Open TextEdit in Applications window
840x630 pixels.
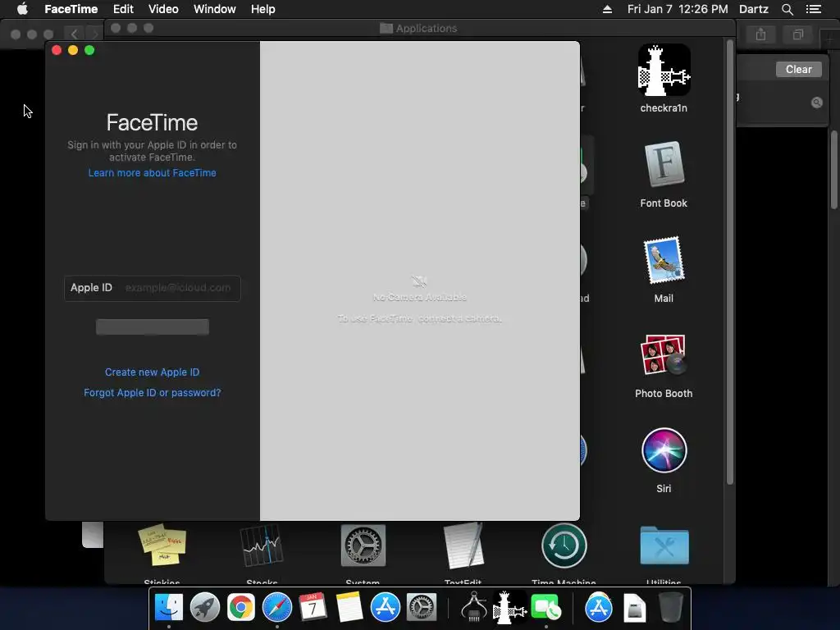pyautogui.click(x=463, y=546)
